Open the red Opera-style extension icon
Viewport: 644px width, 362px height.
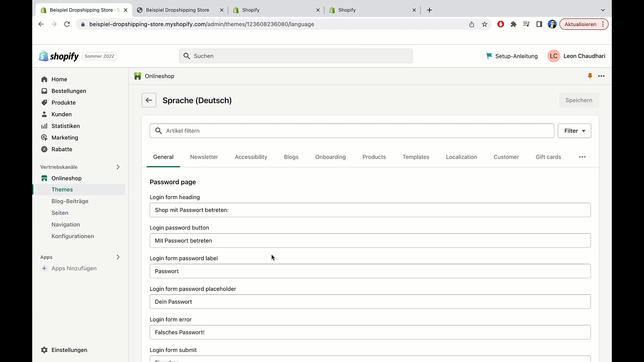[501, 24]
